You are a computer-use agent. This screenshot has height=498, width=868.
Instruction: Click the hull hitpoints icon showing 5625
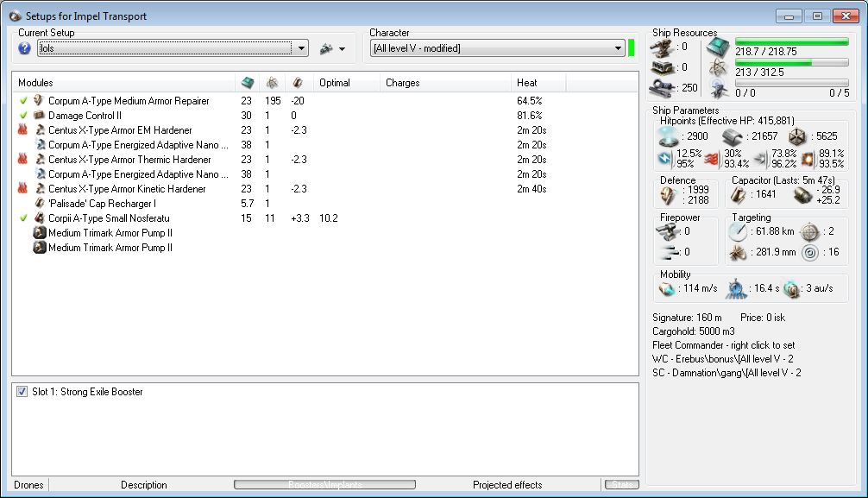(x=797, y=136)
